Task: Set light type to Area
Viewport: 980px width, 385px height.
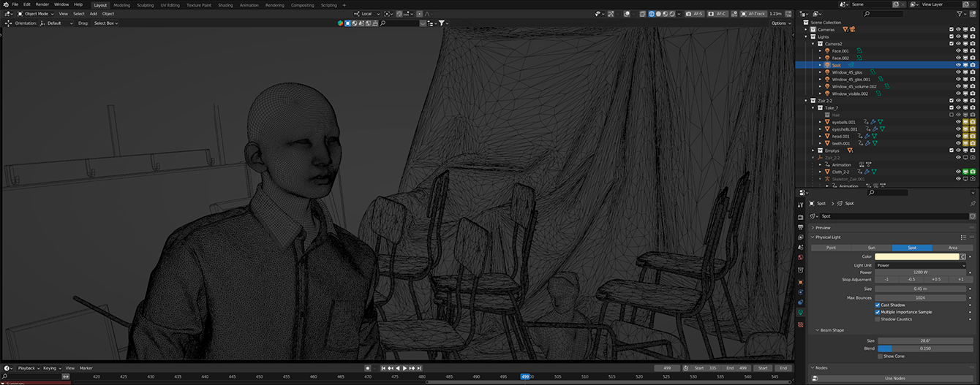Action: 952,248
